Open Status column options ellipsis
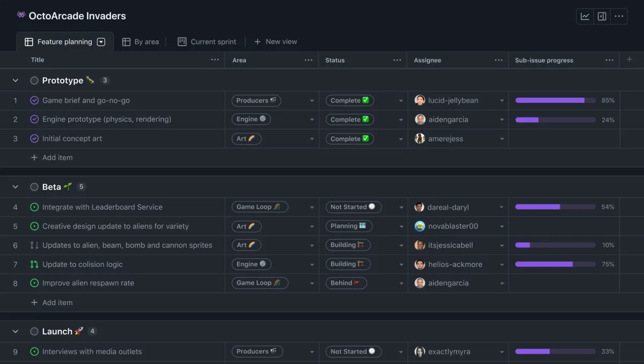The image size is (644, 364). (x=397, y=60)
